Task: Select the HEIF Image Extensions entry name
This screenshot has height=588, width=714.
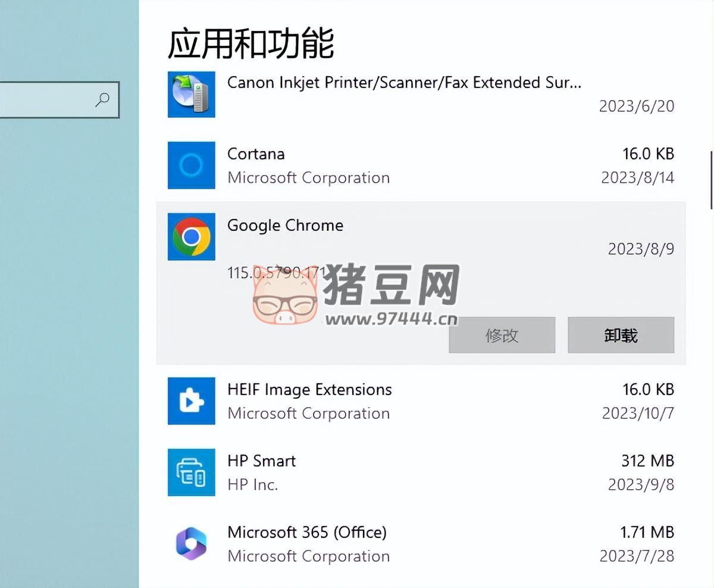Action: click(x=309, y=390)
